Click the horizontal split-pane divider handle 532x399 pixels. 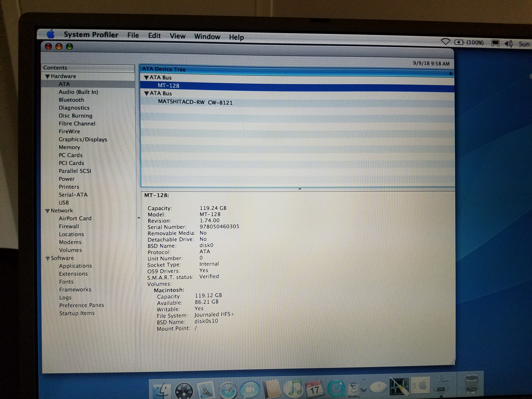pos(300,189)
